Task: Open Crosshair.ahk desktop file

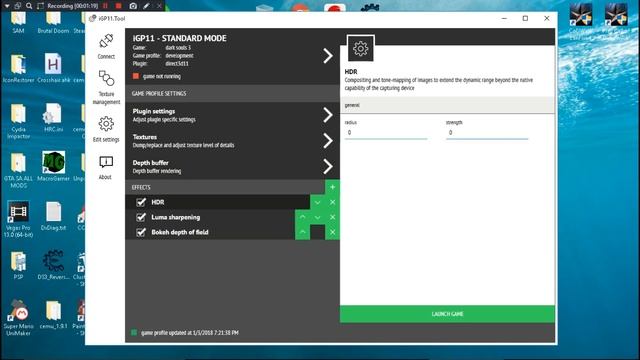Action: click(x=53, y=68)
